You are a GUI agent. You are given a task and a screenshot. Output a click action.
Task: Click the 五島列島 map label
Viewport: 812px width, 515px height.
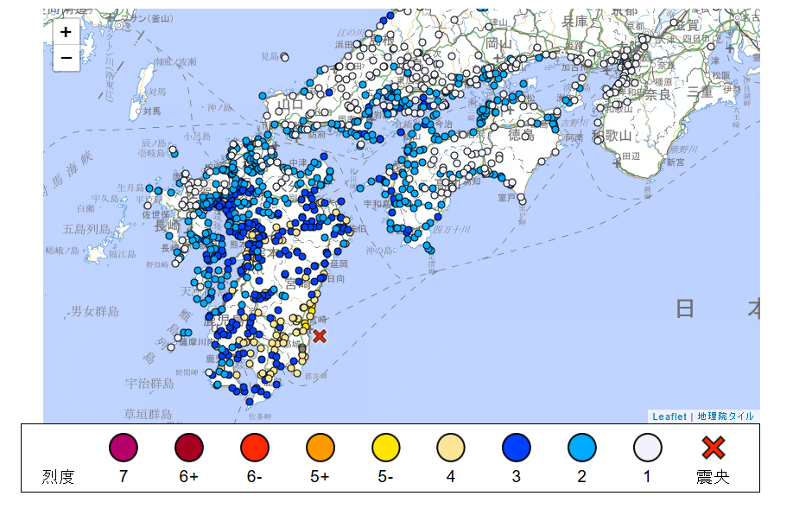click(86, 229)
